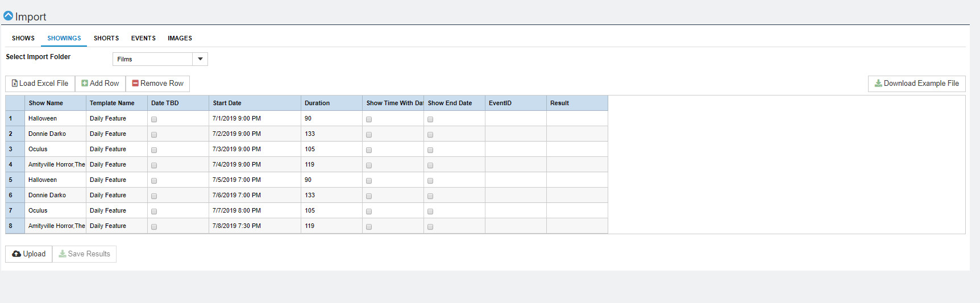This screenshot has height=303, width=980.
Task: Enable Show Time With Date for row 3 Oculus
Action: tap(369, 150)
